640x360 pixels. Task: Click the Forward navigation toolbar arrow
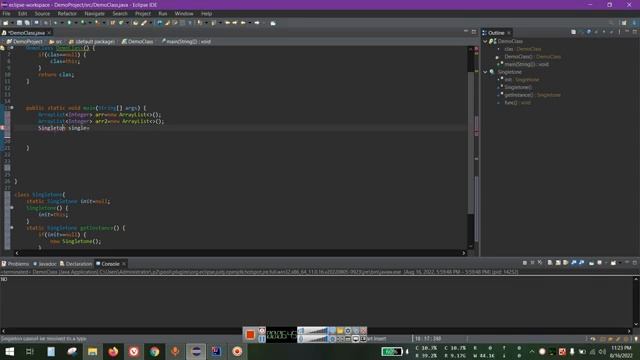pos(257,23)
